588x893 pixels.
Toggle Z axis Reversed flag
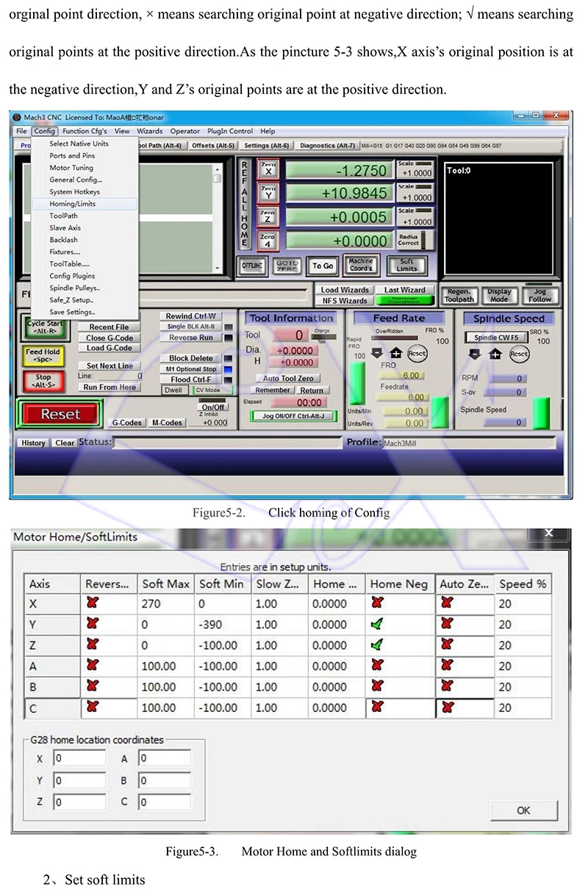click(91, 645)
